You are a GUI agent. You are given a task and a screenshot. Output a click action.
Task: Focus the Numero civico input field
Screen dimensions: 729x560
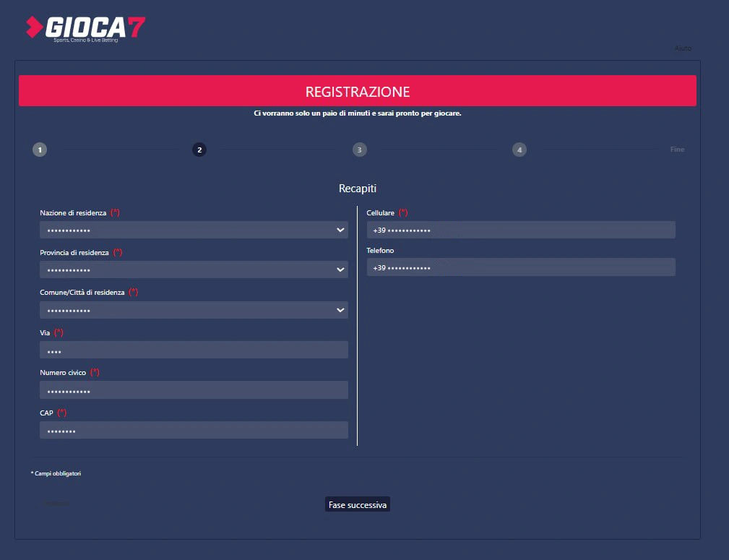pyautogui.click(x=194, y=389)
